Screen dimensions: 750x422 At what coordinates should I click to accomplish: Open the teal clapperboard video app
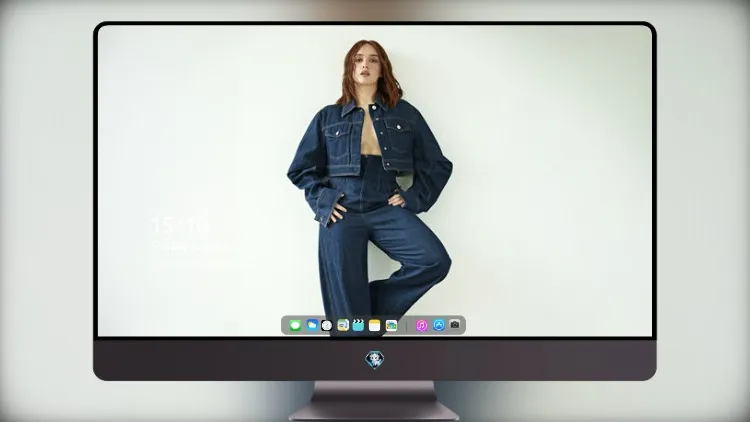coord(358,325)
